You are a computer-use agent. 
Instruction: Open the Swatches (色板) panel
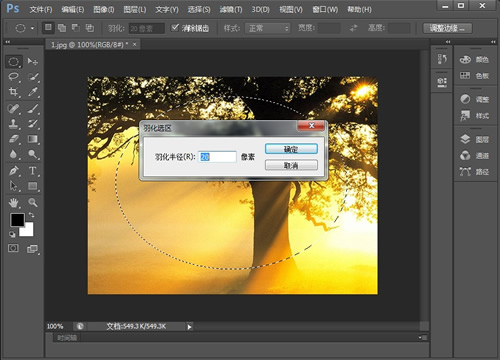[x=474, y=76]
